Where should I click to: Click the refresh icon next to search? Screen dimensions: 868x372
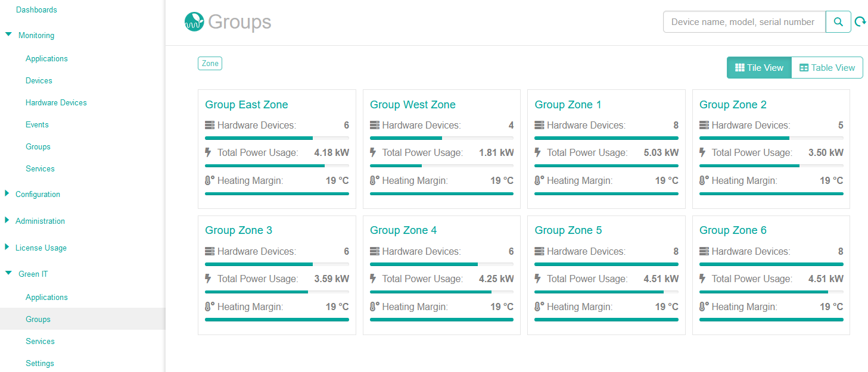pos(860,21)
